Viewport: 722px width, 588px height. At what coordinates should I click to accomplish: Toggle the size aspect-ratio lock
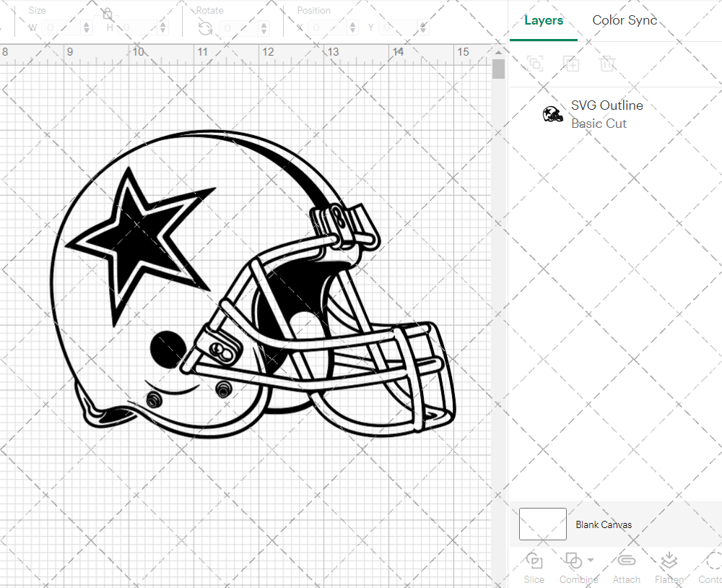(106, 14)
